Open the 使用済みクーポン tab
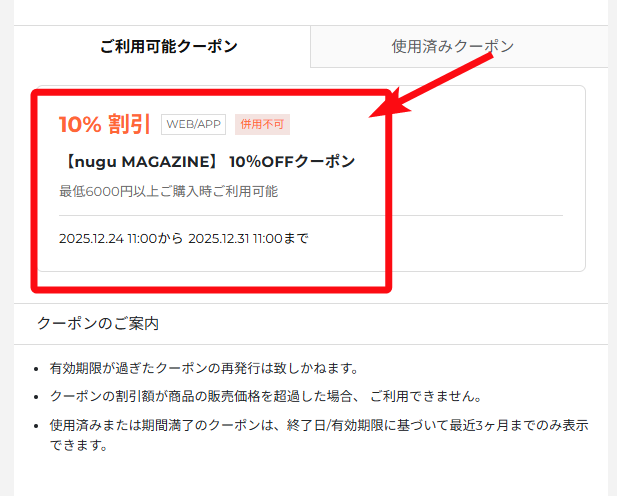This screenshot has width=617, height=496. [453, 46]
